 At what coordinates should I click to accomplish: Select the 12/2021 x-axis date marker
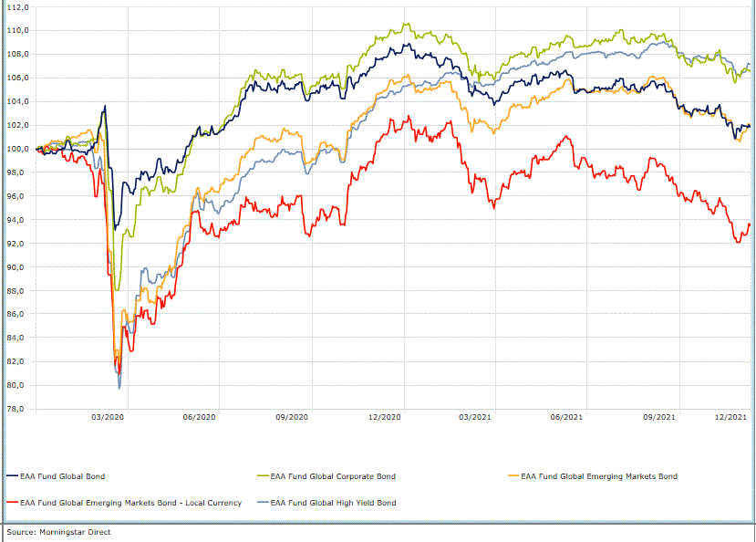730,418
